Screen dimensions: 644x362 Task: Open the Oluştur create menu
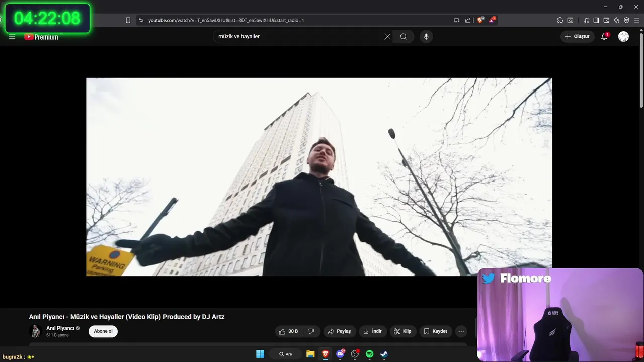[x=577, y=36]
